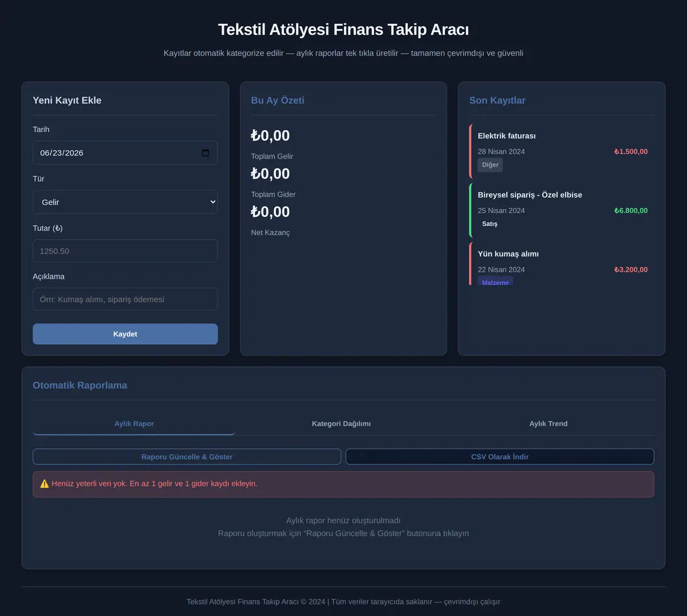The height and width of the screenshot is (616, 687).
Task: Click the Malzeme category tag
Action: (495, 282)
